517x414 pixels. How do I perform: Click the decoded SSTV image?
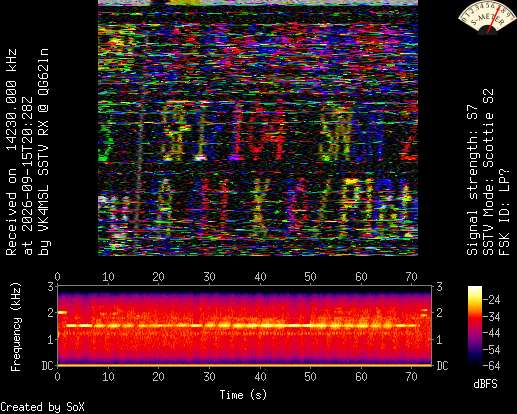[258, 128]
